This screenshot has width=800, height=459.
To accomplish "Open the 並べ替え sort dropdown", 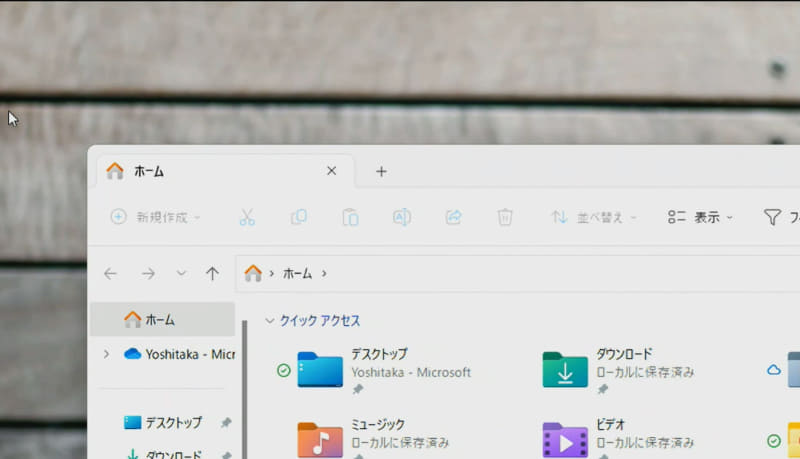I will (594, 217).
